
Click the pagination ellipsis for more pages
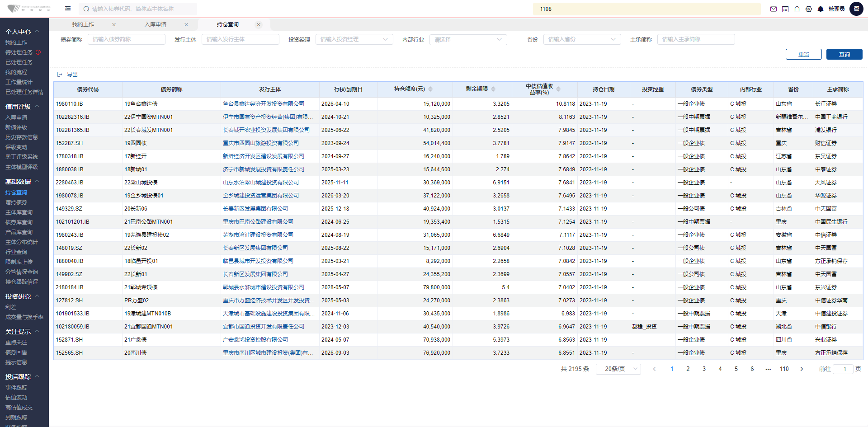(768, 369)
